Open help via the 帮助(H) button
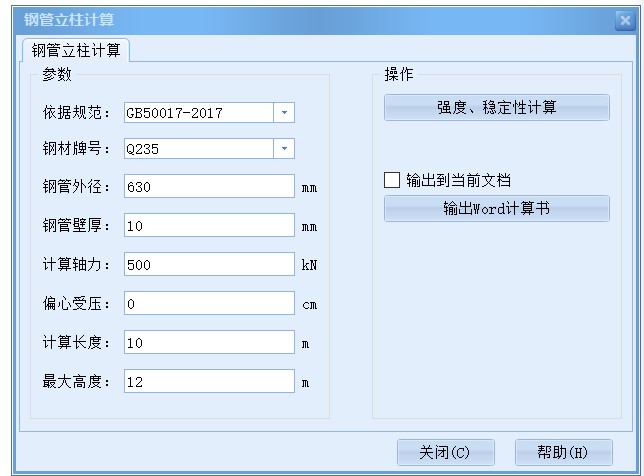644x476 pixels. [x=563, y=452]
